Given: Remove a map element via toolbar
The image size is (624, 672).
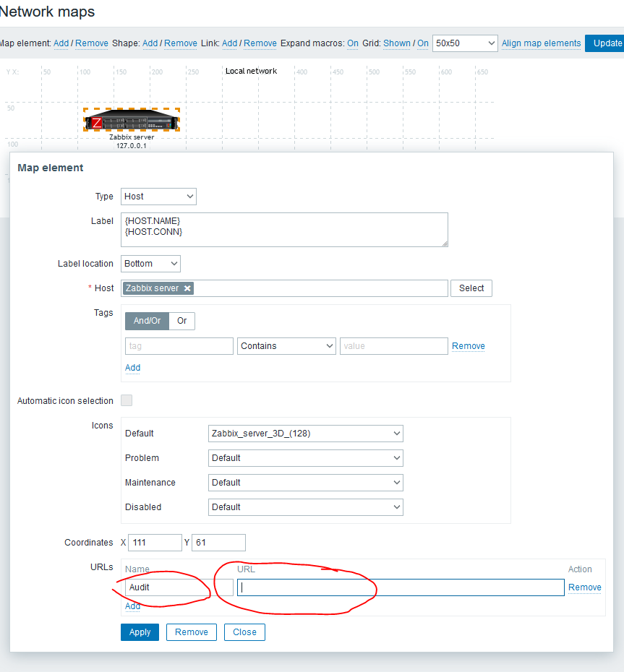Looking at the screenshot, I should (x=92, y=43).
